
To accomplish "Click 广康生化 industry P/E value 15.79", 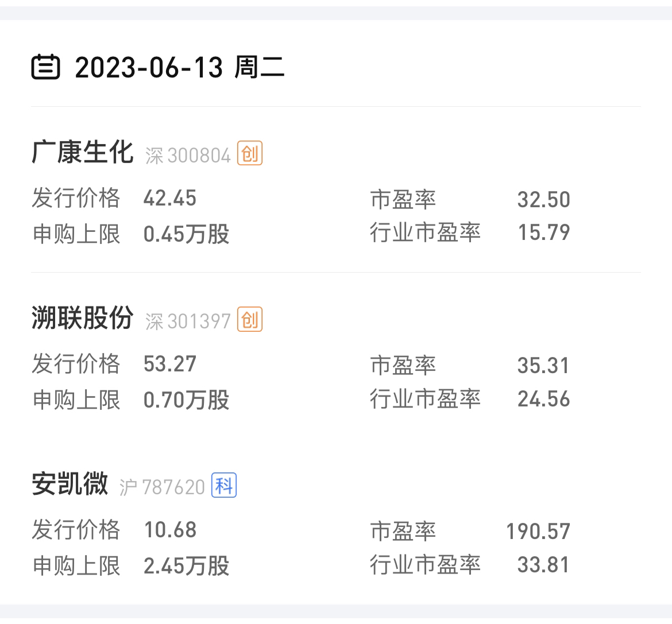I will (x=544, y=232).
